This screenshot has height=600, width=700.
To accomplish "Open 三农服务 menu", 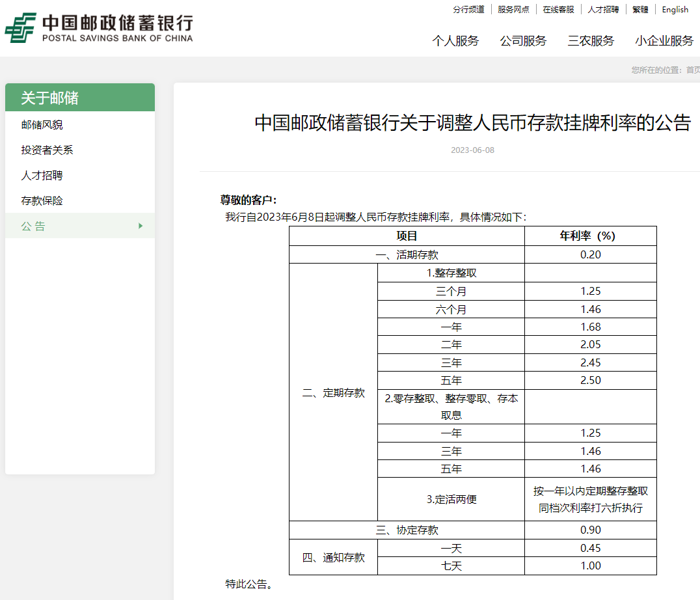I will tap(591, 40).
